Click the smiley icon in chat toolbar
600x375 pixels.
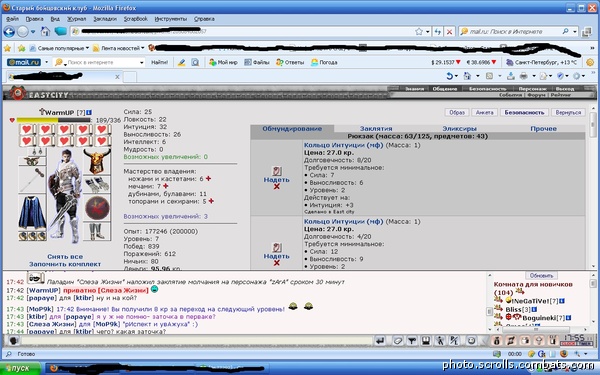(x=471, y=341)
